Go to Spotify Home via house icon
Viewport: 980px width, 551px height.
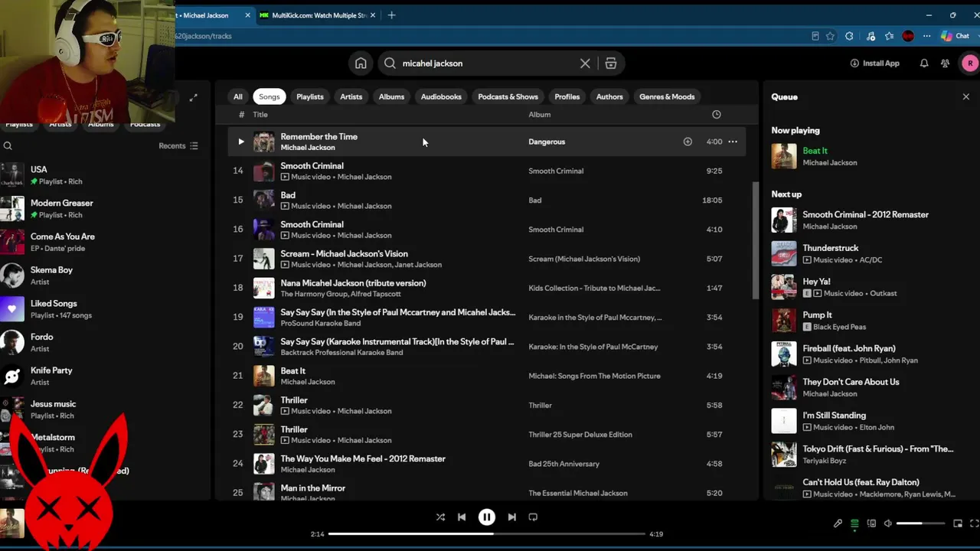coord(361,64)
